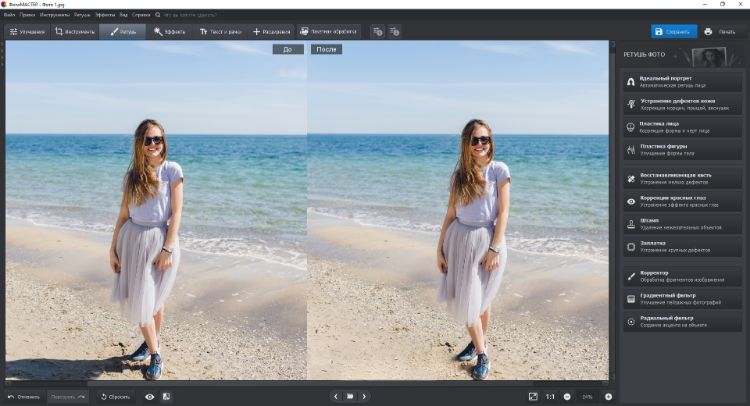Toggle before/after comparison view icon
Viewport: 750px width, 406px height.
[x=166, y=397]
